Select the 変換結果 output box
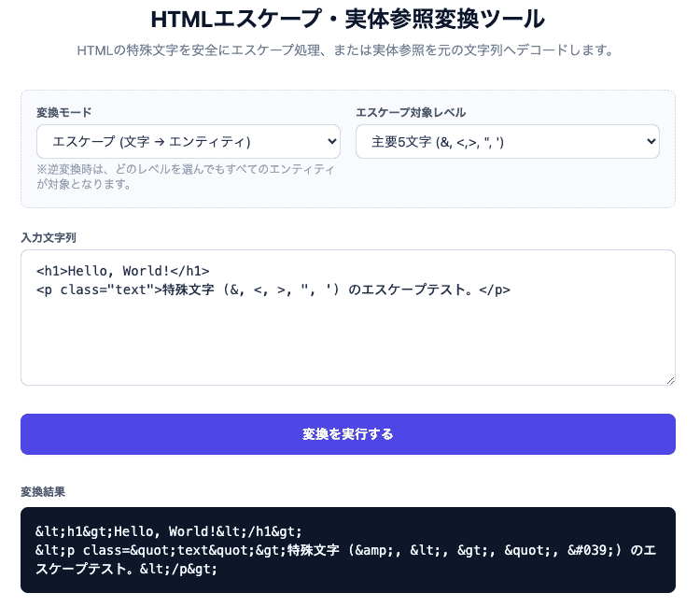 tap(348, 550)
